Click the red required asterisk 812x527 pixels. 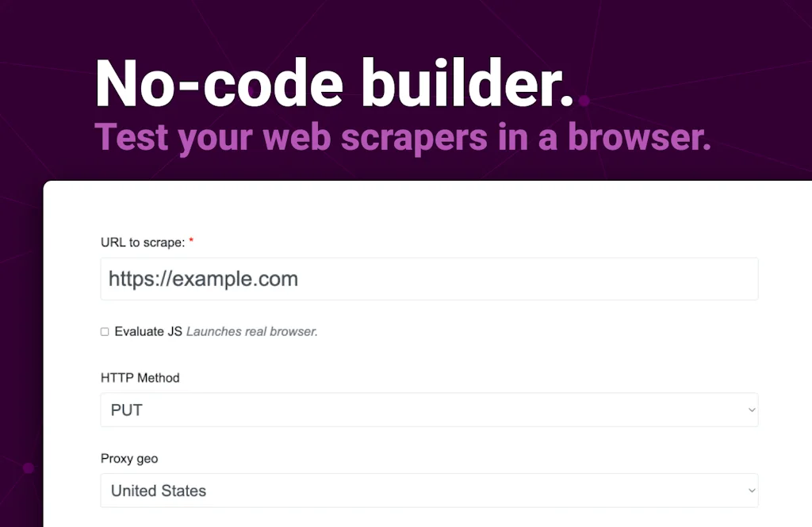191,241
